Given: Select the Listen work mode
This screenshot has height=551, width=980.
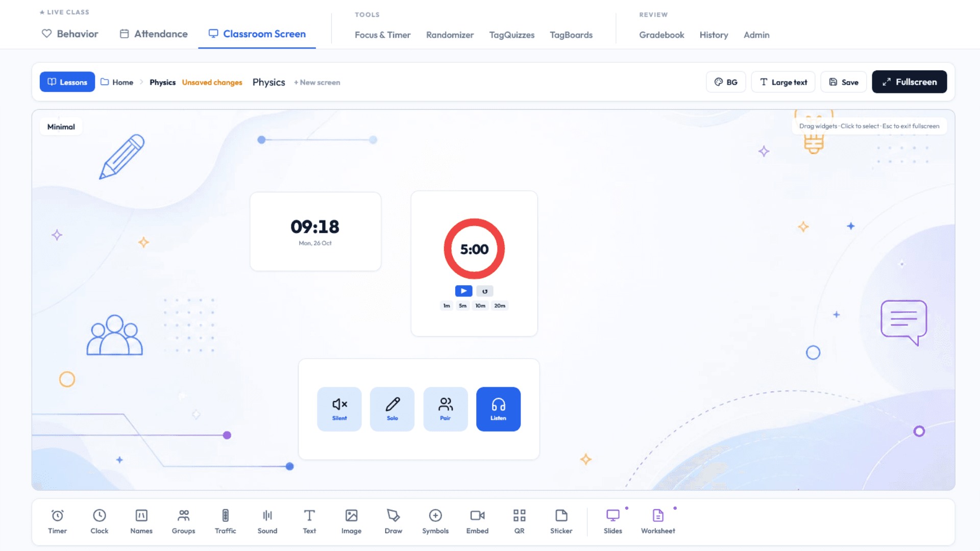Looking at the screenshot, I should (x=498, y=409).
